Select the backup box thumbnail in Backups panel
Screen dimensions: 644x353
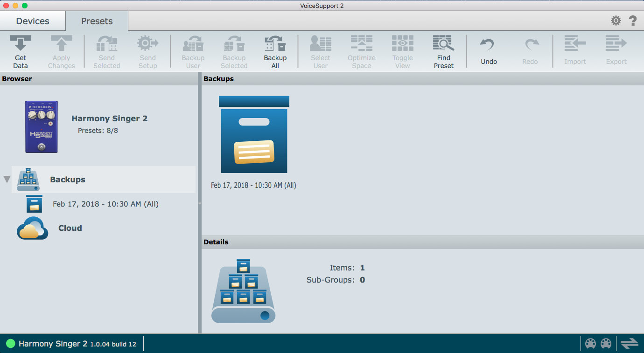tap(254, 135)
